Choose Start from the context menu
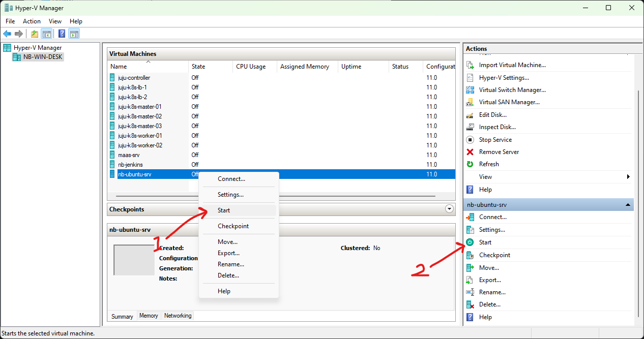This screenshot has width=644, height=339. point(224,210)
